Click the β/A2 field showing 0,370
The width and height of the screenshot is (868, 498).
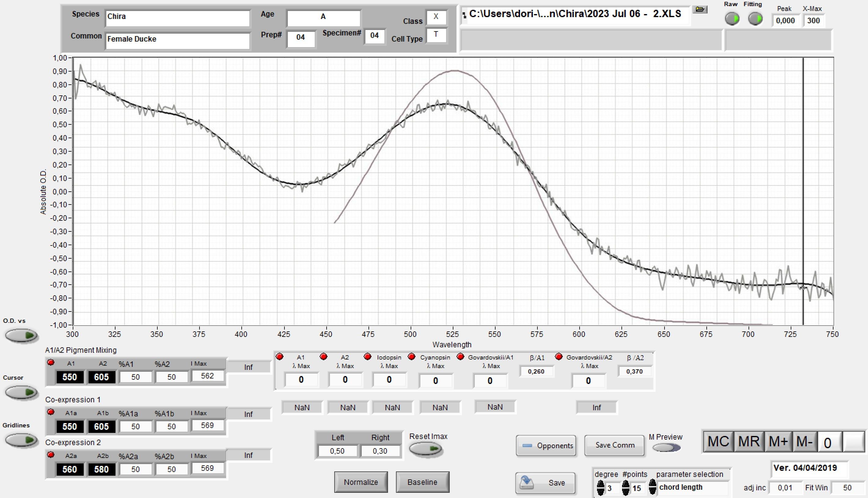634,371
